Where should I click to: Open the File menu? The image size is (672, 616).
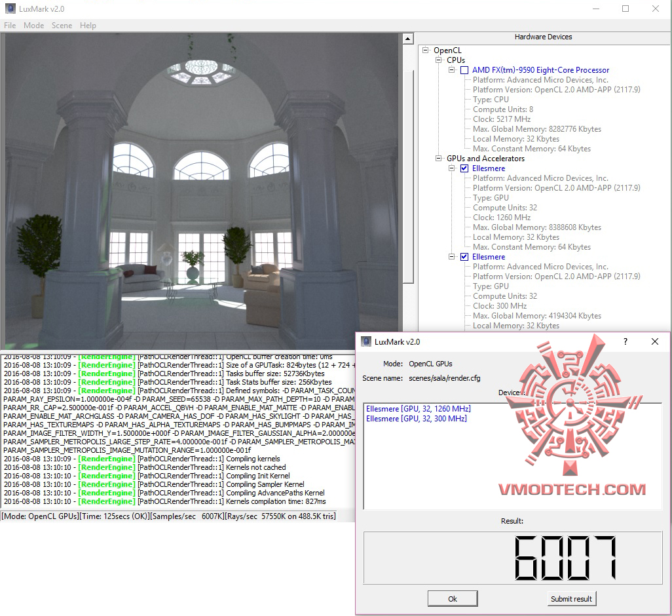coord(10,26)
